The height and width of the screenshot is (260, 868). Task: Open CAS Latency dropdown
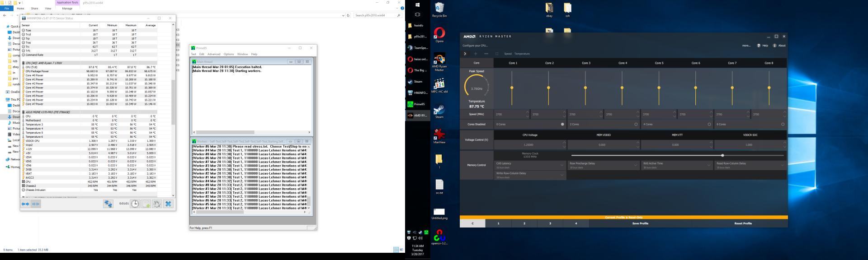pos(530,165)
